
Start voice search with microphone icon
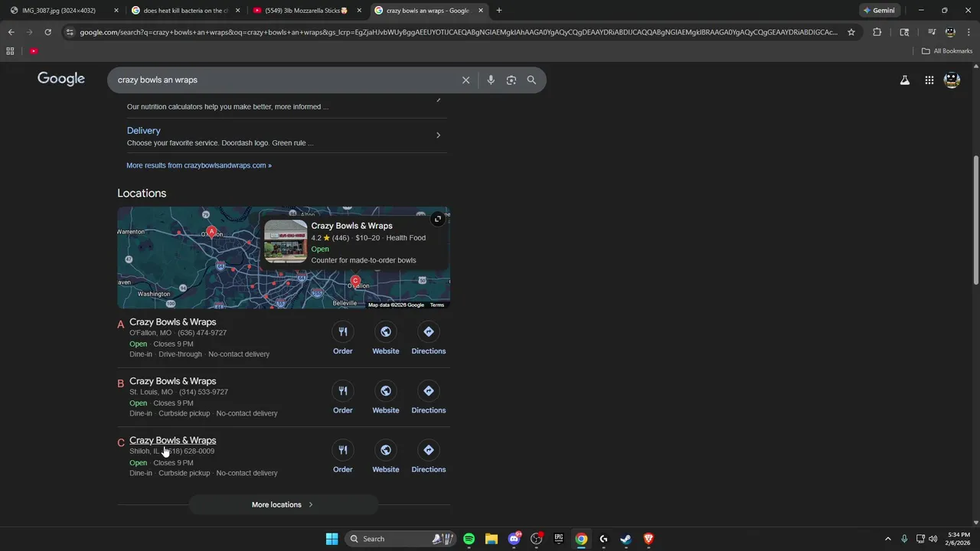click(x=491, y=80)
